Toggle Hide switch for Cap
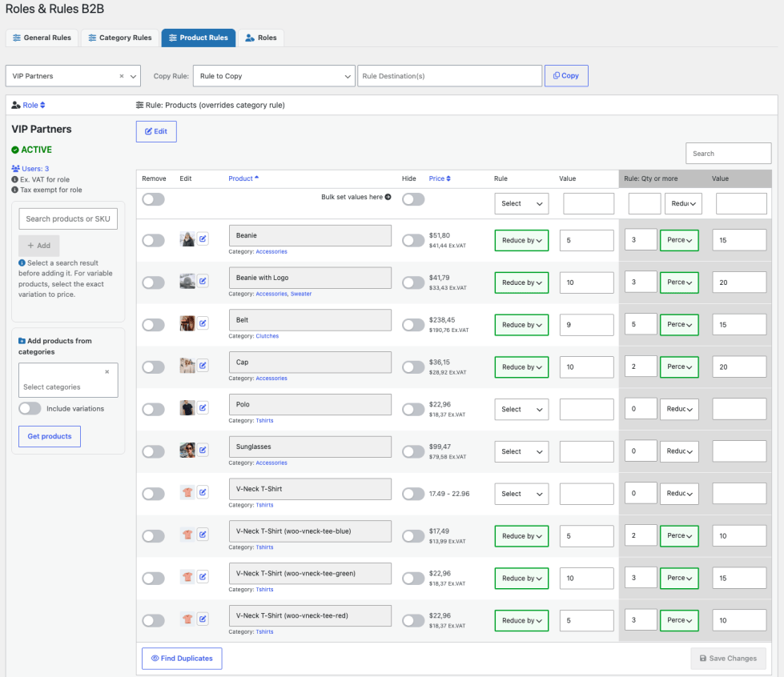This screenshot has width=784, height=677. tap(413, 367)
